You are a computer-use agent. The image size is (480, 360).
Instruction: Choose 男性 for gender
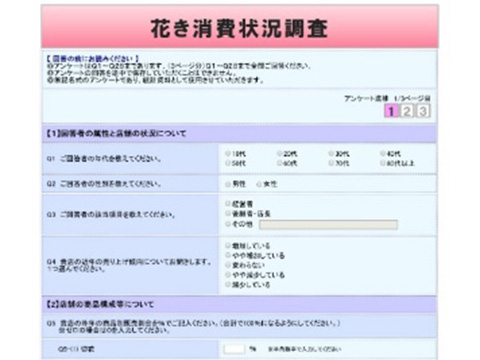(x=228, y=184)
